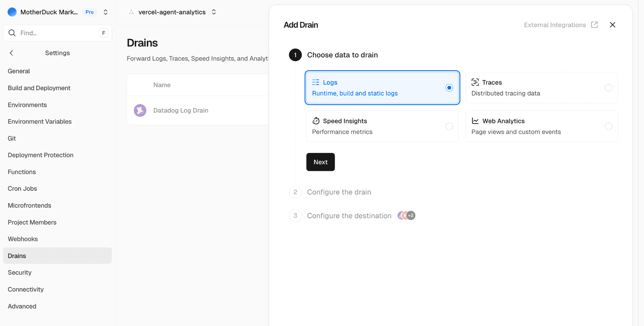The image size is (644, 326).
Task: Close the Add Drain panel
Action: (612, 25)
